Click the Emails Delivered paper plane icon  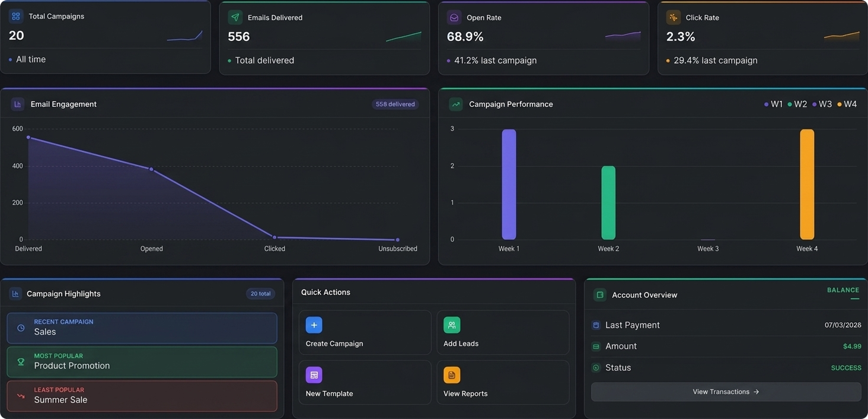coord(235,17)
